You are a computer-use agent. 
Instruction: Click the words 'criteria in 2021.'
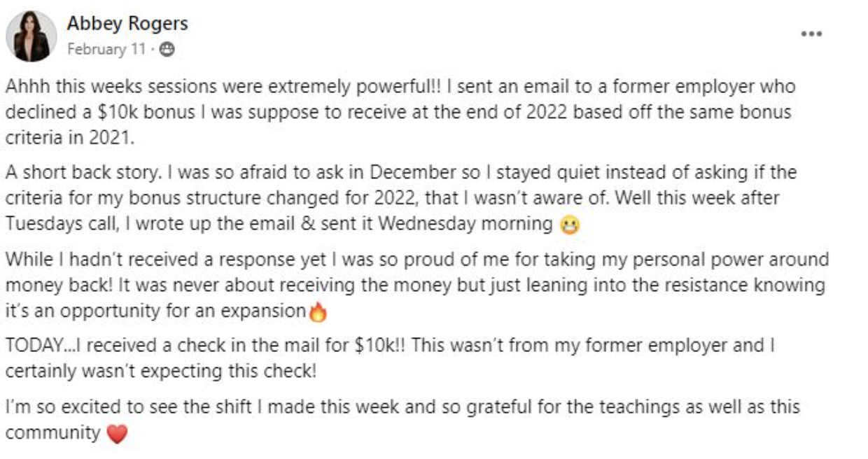tap(69, 138)
